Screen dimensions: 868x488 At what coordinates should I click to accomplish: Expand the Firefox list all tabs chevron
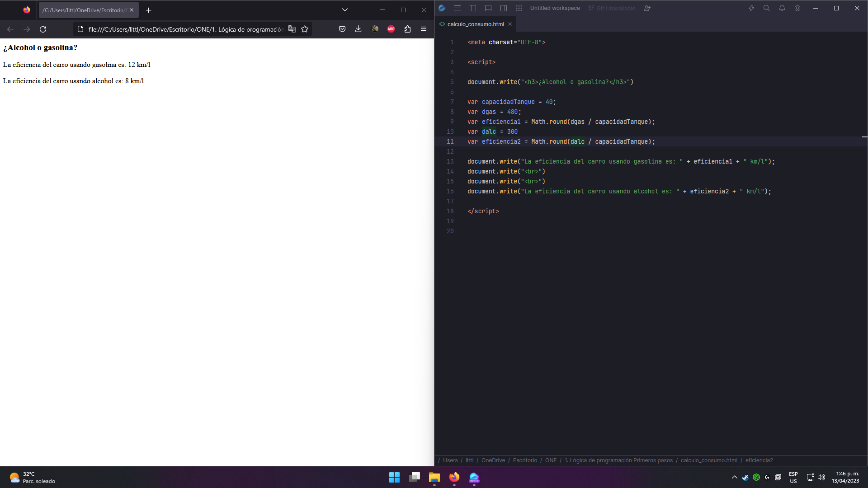click(x=345, y=10)
